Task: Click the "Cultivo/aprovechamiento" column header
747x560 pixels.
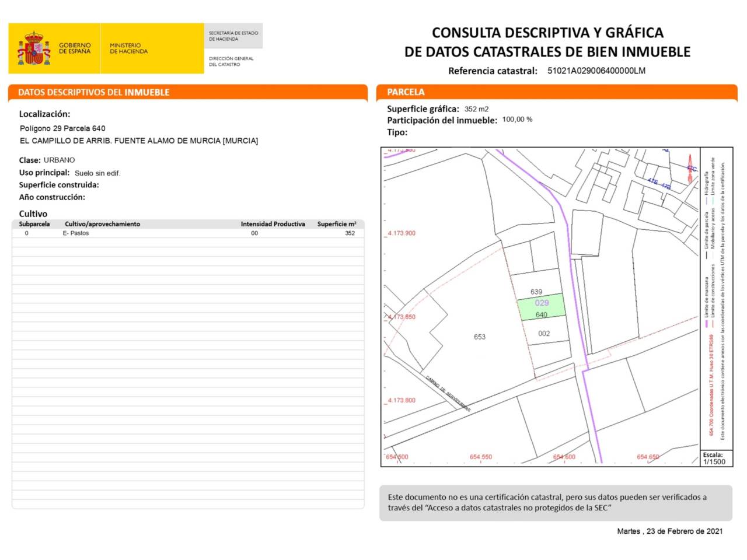Action: pos(103,224)
